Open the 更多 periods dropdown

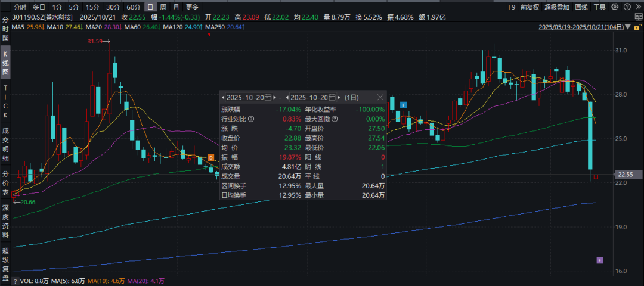tap(192, 7)
